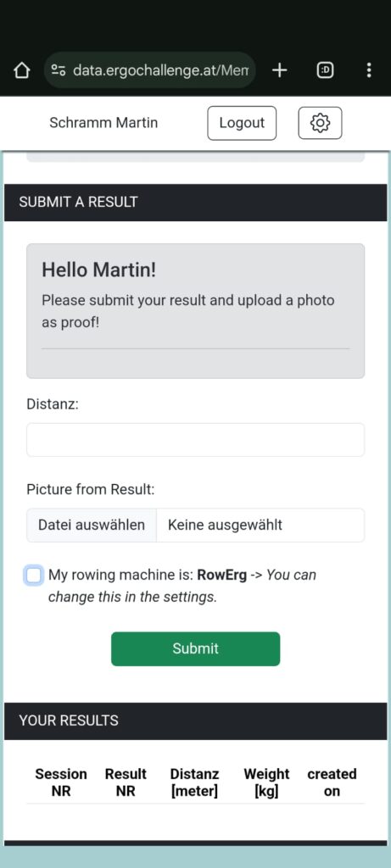The height and width of the screenshot is (868, 391).
Task: Click the Result NR column header
Action: click(x=126, y=782)
